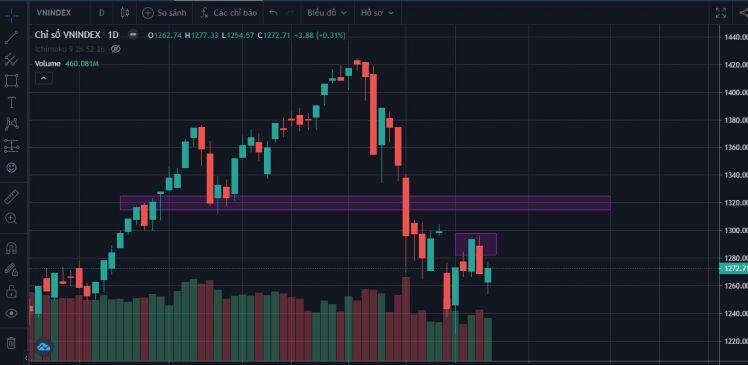Collapse the indicator legend chevron
748x365 pixels.
43,78
